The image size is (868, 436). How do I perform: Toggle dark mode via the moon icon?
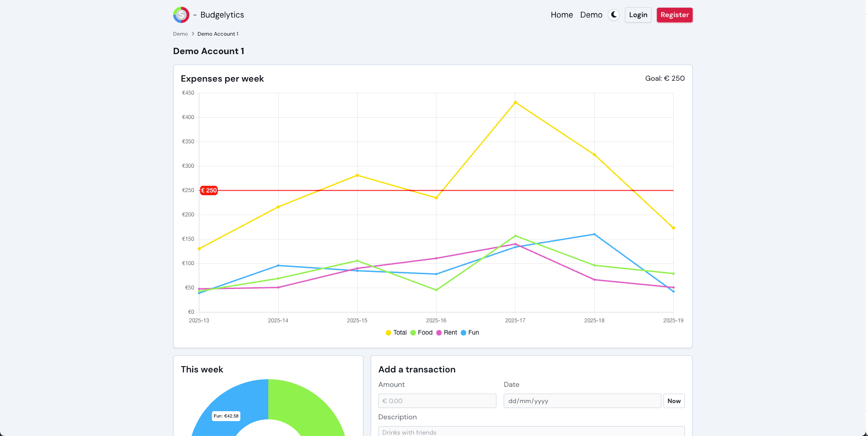point(614,14)
